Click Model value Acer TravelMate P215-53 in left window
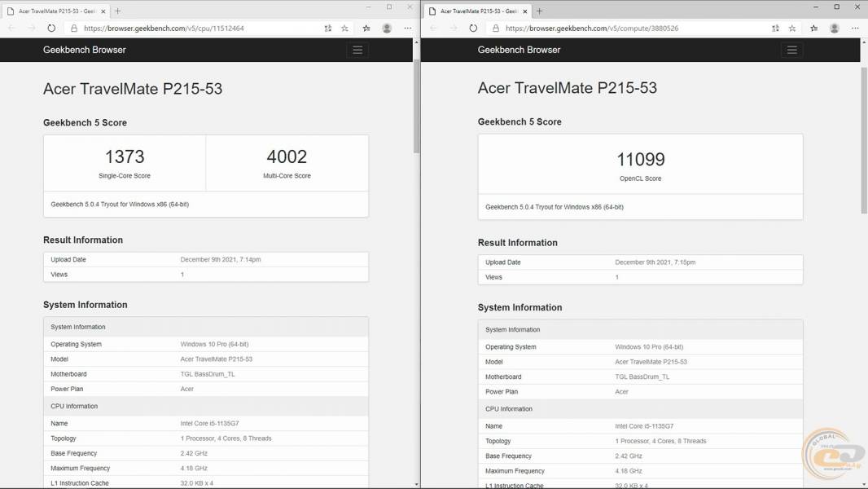The image size is (868, 489). [x=216, y=359]
